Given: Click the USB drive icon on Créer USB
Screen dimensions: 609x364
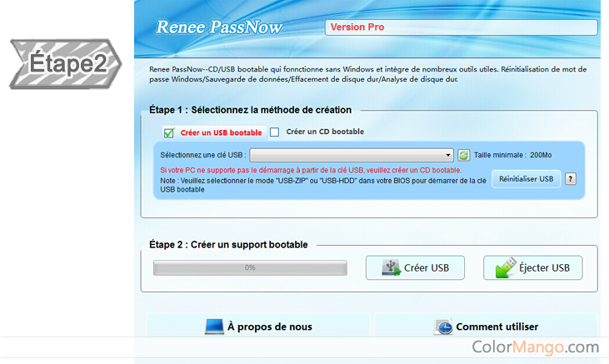Looking at the screenshot, I should 391,267.
